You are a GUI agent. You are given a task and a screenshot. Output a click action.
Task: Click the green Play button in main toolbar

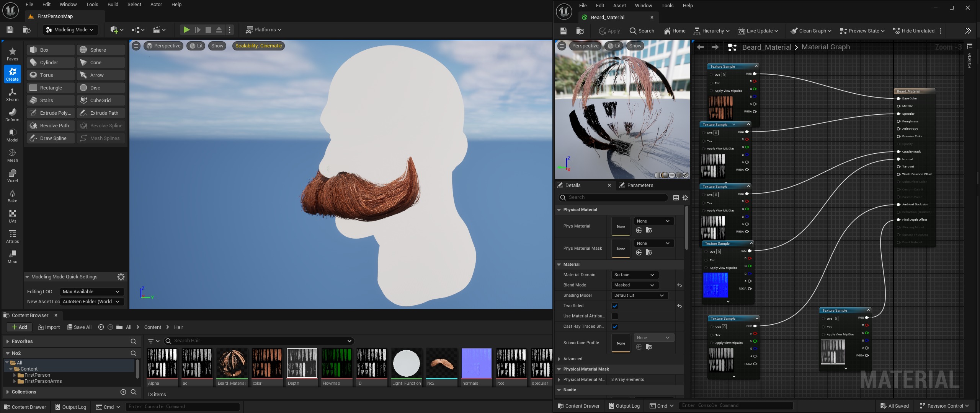186,29
